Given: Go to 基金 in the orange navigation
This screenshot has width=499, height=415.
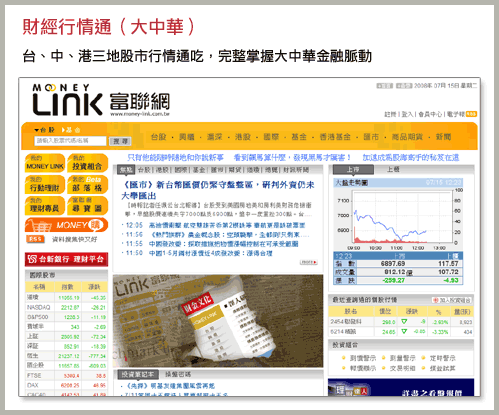Looking at the screenshot, I should point(299,137).
